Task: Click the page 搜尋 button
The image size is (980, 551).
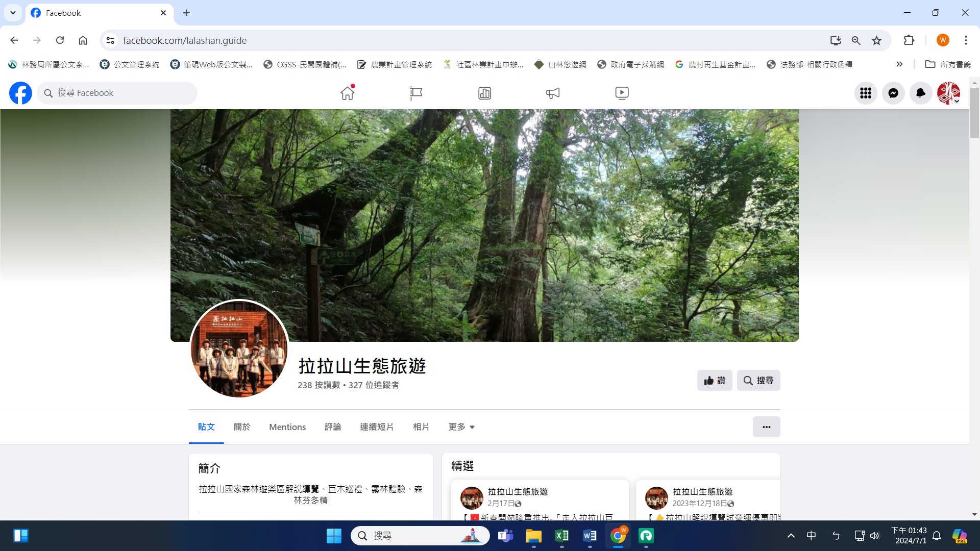Action: click(758, 381)
